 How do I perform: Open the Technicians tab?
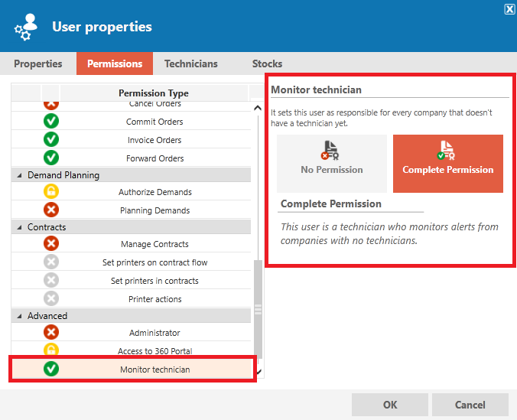tap(191, 63)
